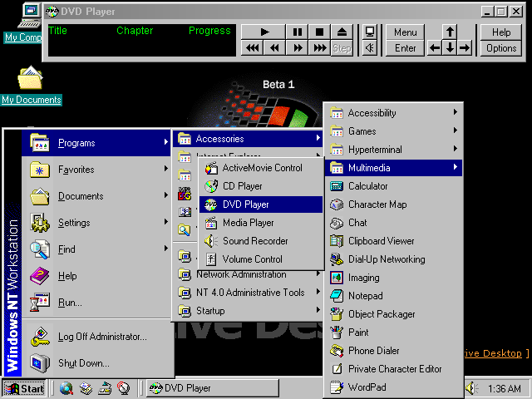Open Object Packager

coord(393,314)
